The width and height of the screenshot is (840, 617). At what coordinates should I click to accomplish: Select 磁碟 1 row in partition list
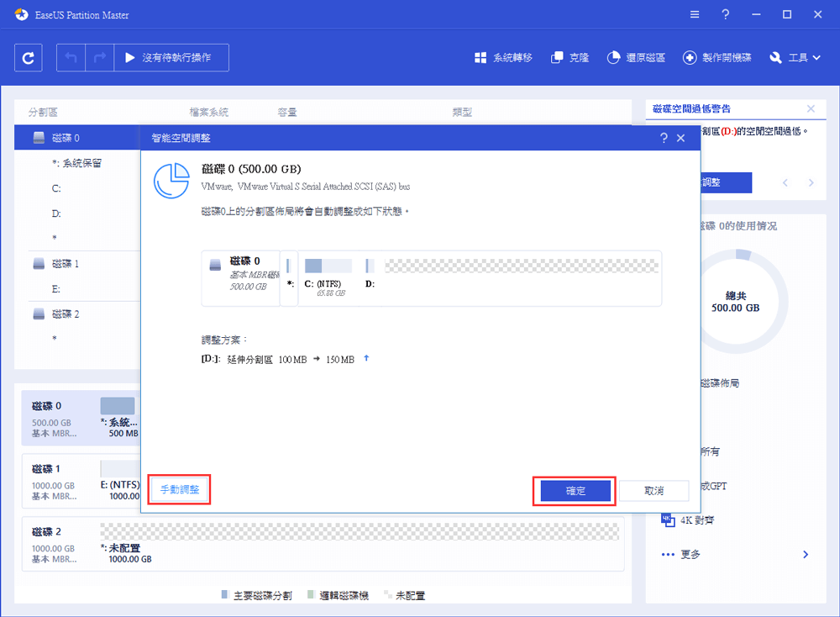coord(77,264)
